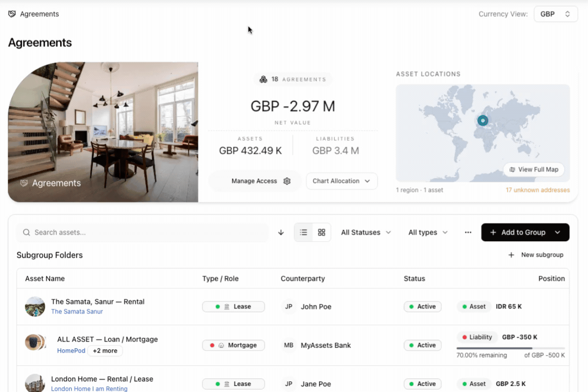This screenshot has height=392, width=588.
Task: Click the sort direction arrow icon
Action: (281, 233)
